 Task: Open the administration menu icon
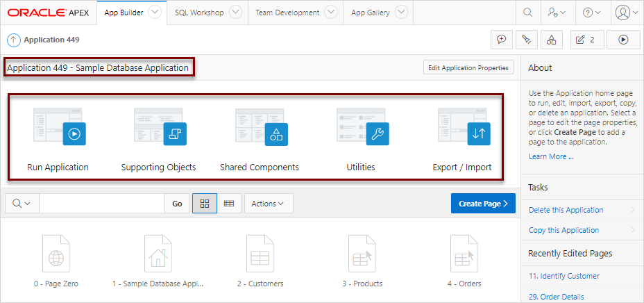coord(557,13)
